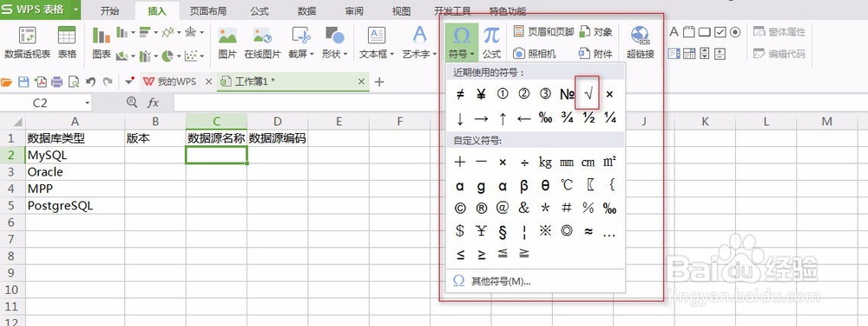
Task: Switch to the 审阅 ribbon tab
Action: tap(354, 11)
